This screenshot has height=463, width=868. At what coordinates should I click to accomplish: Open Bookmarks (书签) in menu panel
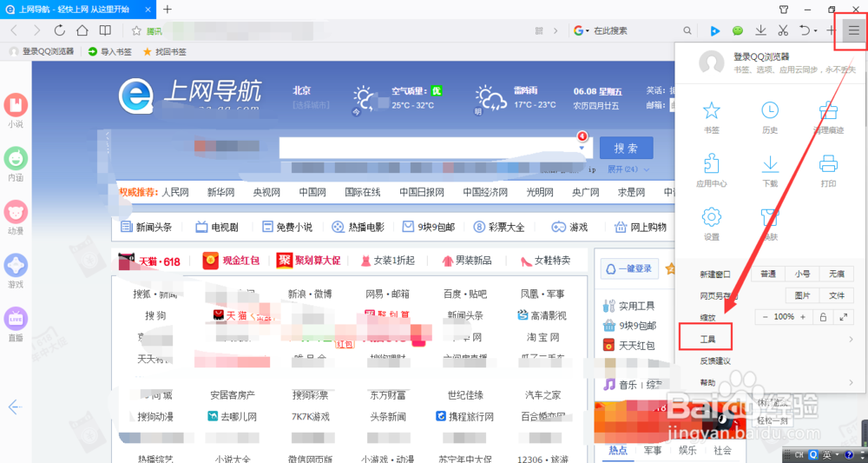712,118
